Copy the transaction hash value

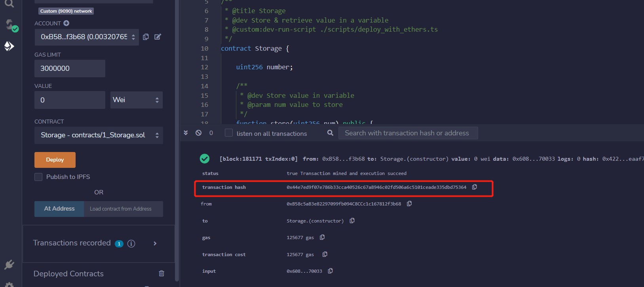475,187
